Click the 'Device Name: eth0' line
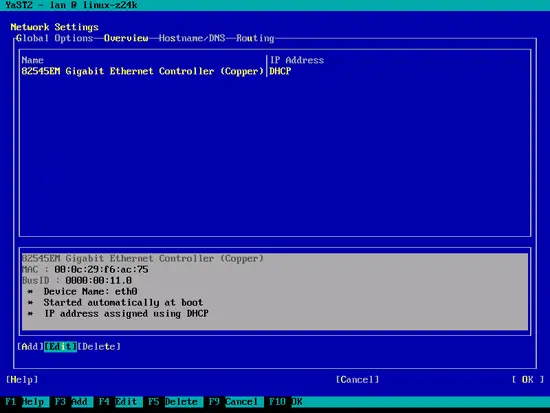 (x=90, y=291)
